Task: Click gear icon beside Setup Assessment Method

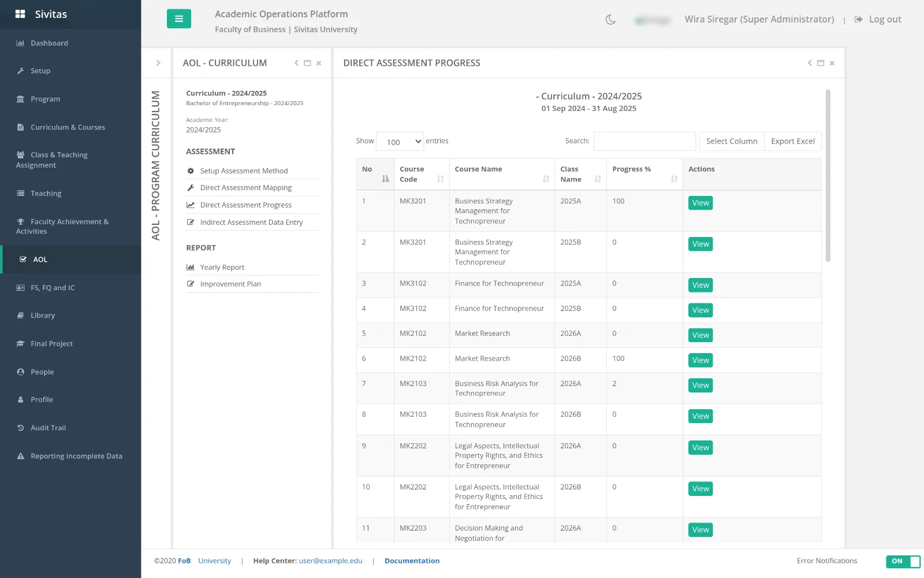Action: [191, 171]
